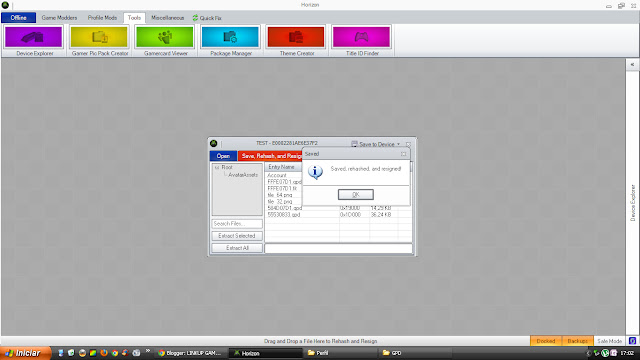Click the Quick Fix refresh icon
Image resolution: width=640 pixels, height=360 pixels.
195,18
